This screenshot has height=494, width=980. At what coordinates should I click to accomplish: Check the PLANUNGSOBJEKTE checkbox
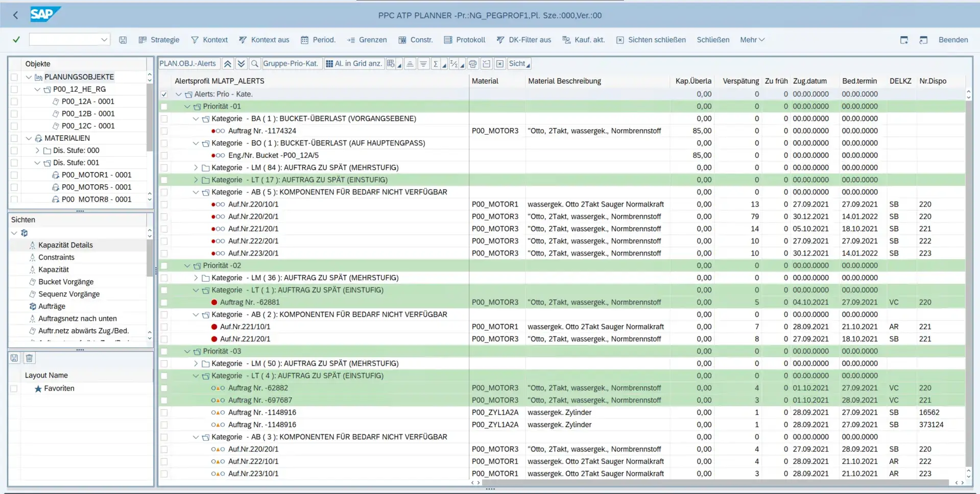14,77
